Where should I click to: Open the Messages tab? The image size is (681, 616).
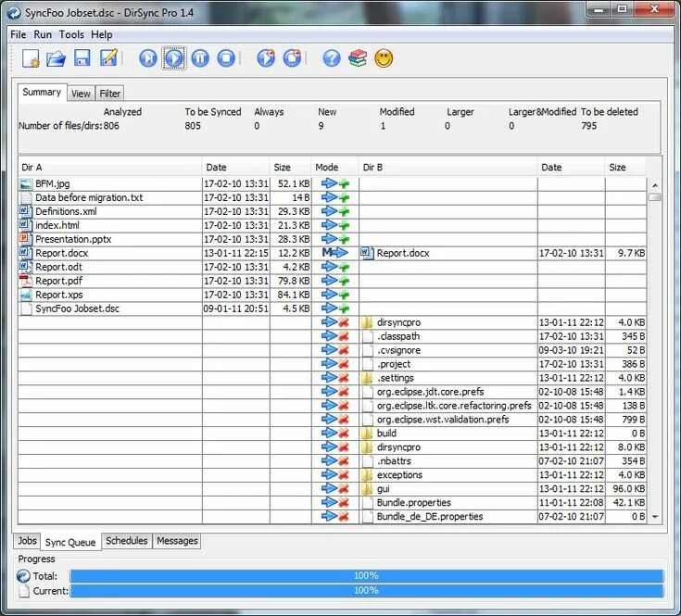[177, 541]
